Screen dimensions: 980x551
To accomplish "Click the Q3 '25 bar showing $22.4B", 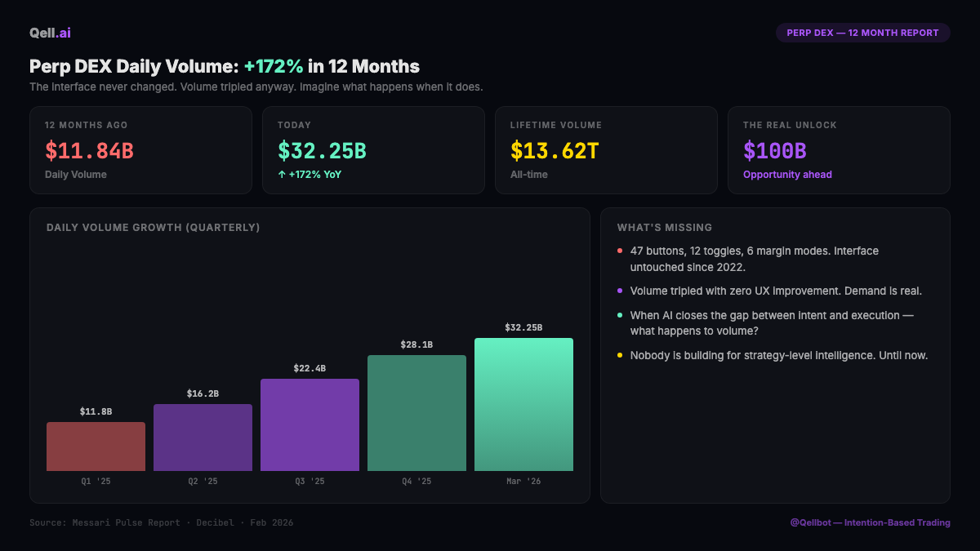I will click(310, 424).
